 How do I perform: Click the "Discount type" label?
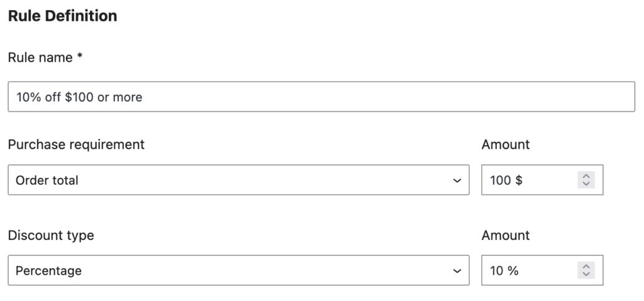click(x=51, y=235)
